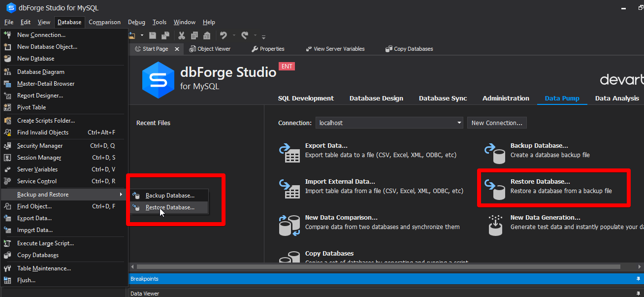Select Copy Databases in Database menu

64,255
